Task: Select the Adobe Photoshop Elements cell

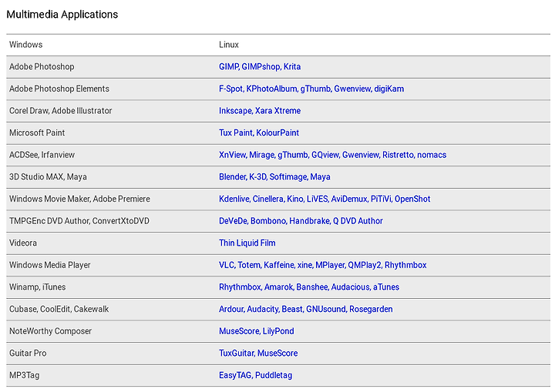Action: 59,89
